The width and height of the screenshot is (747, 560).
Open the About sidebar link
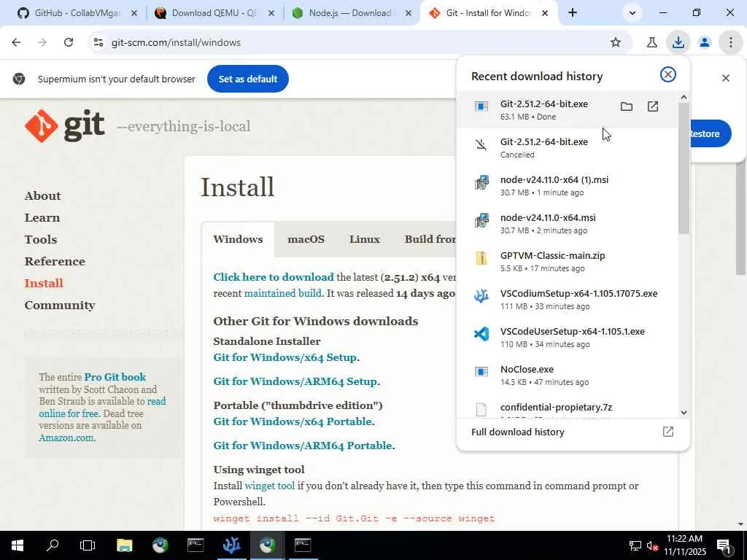[x=42, y=195]
